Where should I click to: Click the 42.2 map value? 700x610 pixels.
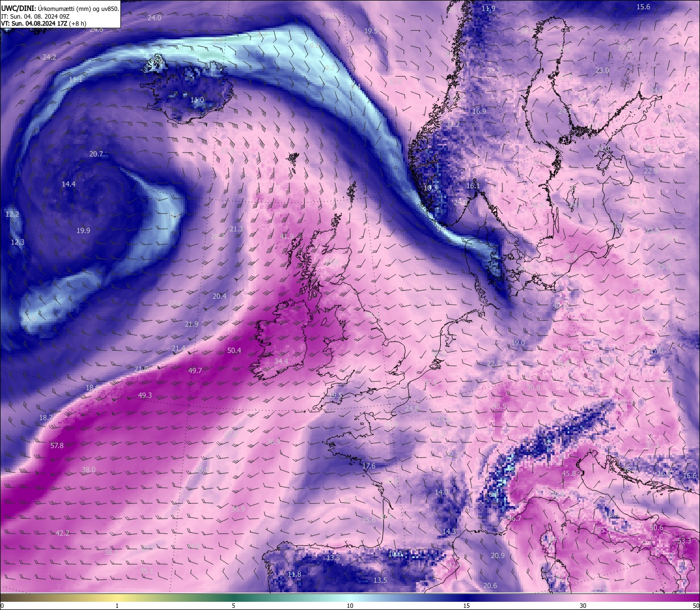(63, 533)
